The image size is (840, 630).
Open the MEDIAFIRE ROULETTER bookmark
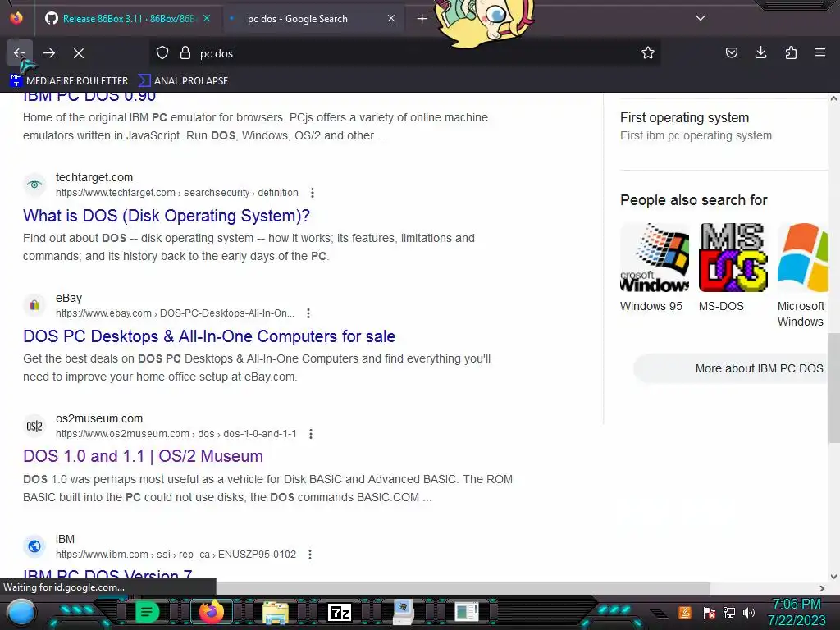point(69,81)
